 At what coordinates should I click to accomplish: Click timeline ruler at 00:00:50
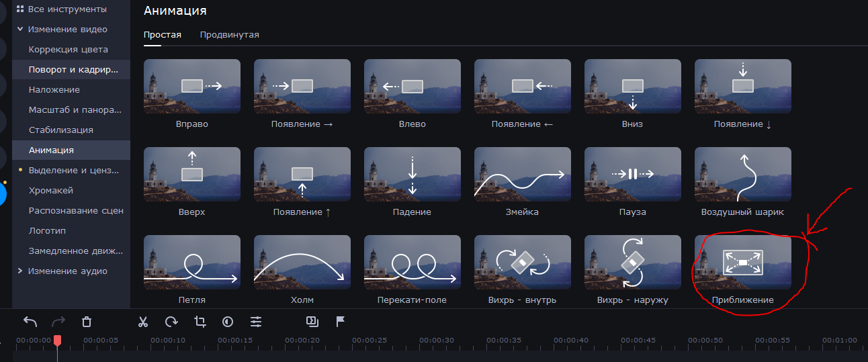coord(705,341)
